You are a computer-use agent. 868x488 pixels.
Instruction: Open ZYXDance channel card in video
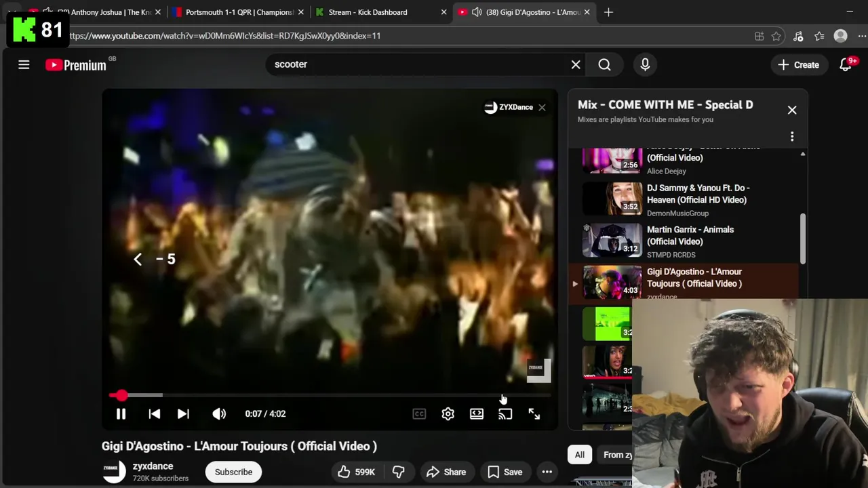(509, 107)
